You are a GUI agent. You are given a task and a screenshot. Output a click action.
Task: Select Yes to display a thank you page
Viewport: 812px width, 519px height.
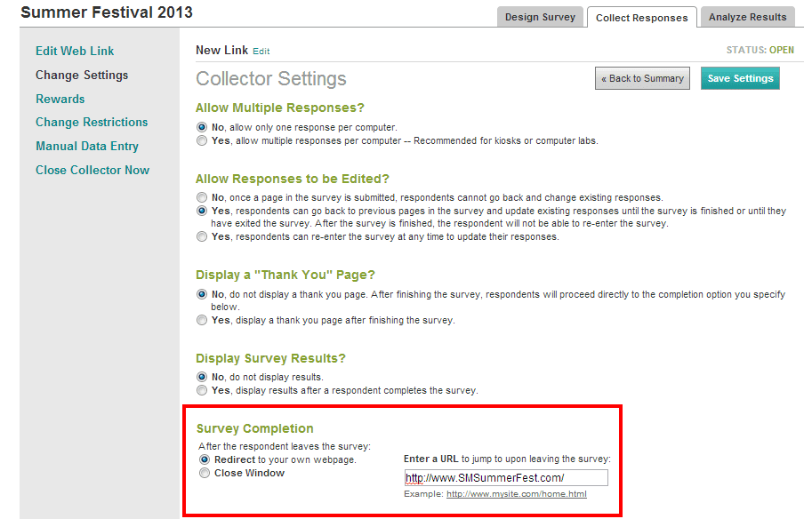tap(203, 320)
